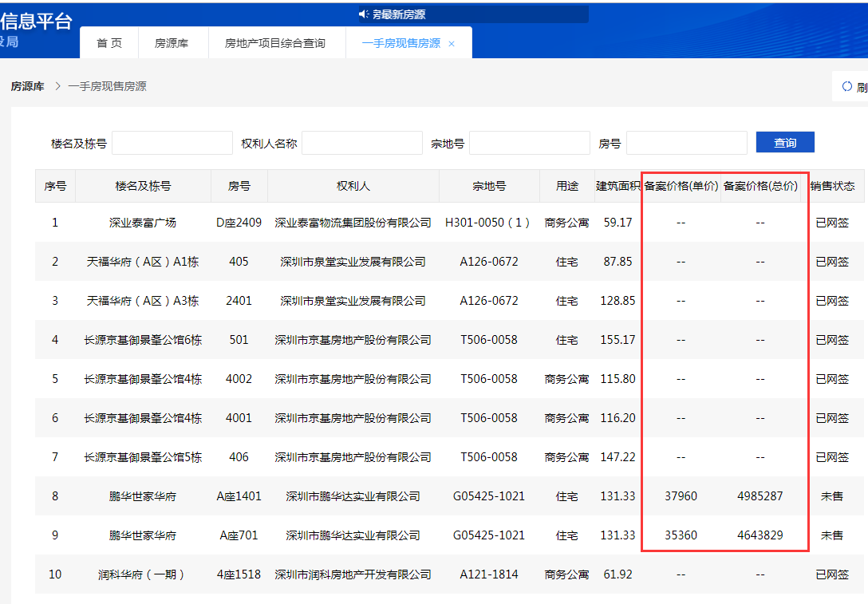Close the 一手房现售房源 tab
This screenshot has height=604, width=868.
pos(452,43)
